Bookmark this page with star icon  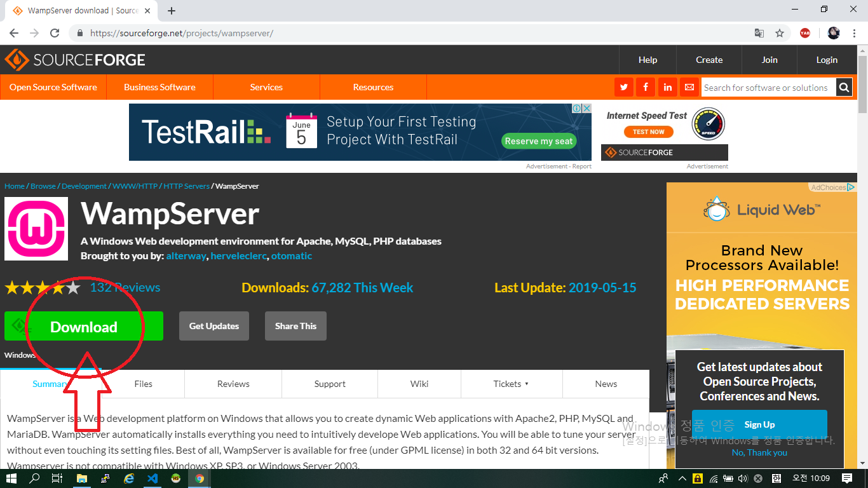click(x=780, y=33)
